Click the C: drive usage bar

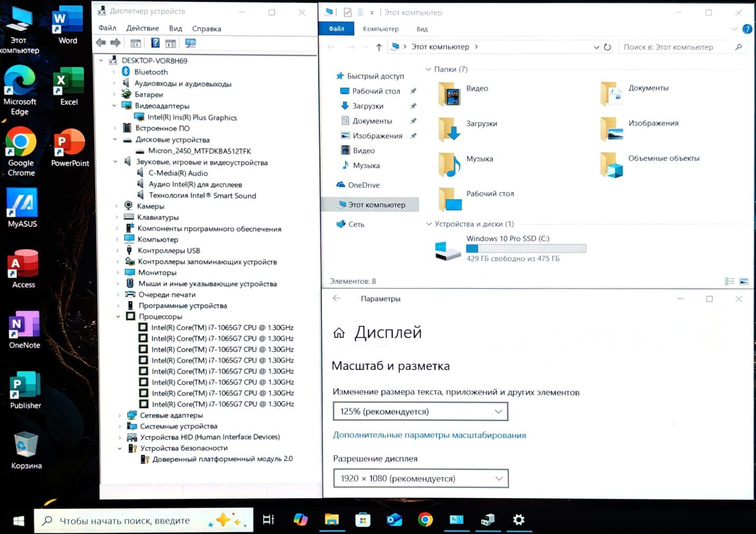pos(526,248)
